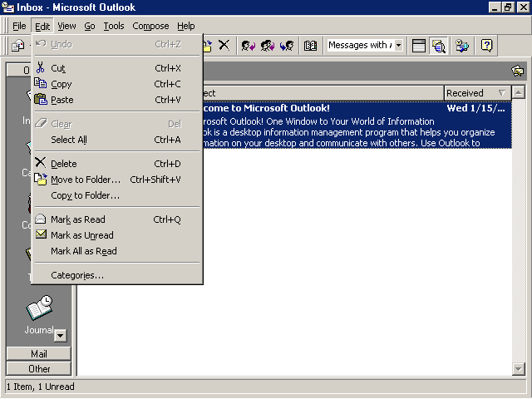Choose Copy from the Edit menu
Image resolution: width=532 pixels, height=399 pixels.
pyautogui.click(x=117, y=84)
